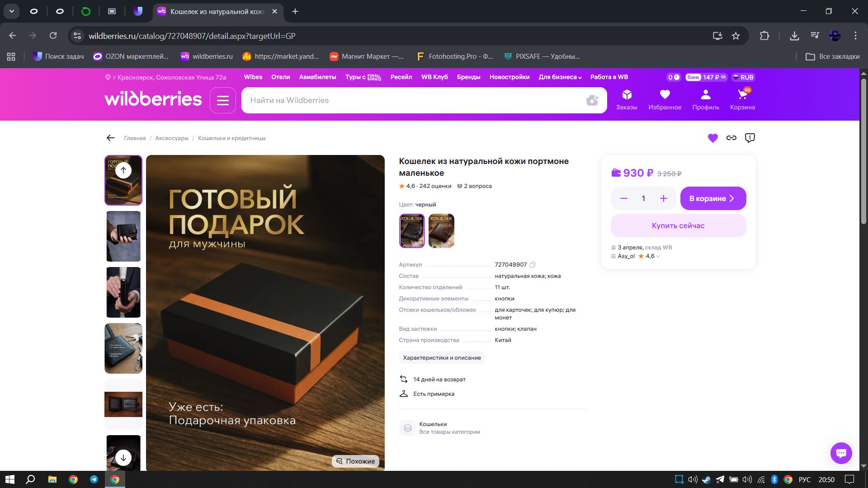This screenshot has height=488, width=868.
Task: Open the RUB currency selector
Action: [x=743, y=77]
